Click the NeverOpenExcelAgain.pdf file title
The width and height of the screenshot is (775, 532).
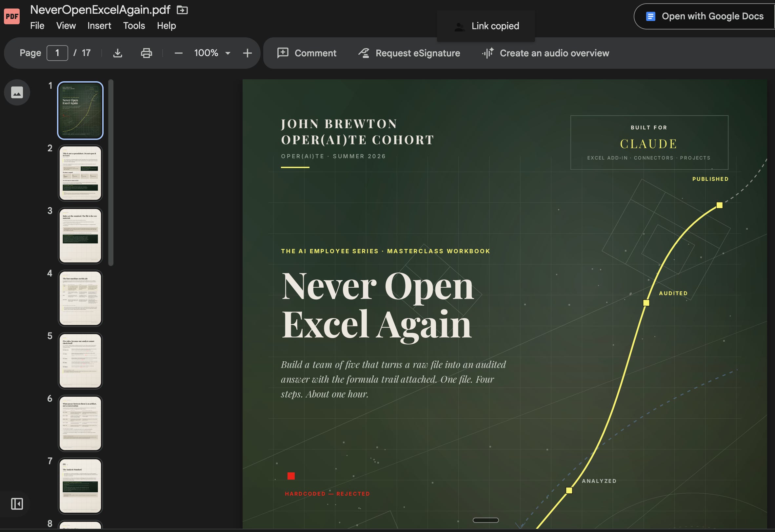point(100,10)
